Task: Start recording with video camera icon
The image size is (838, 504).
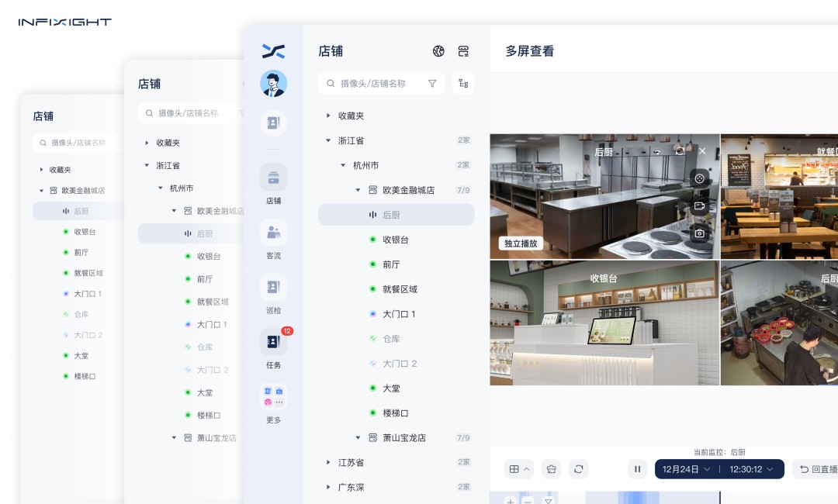Action: click(699, 205)
